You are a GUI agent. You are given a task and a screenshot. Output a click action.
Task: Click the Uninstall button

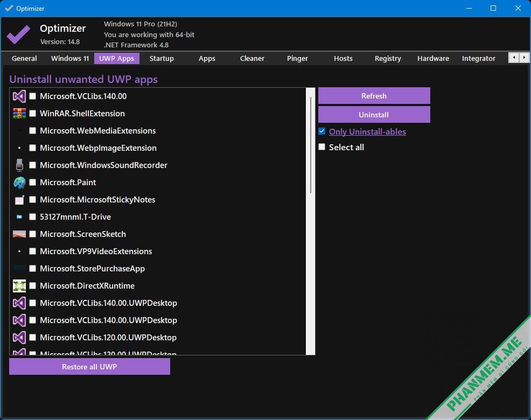click(x=374, y=115)
